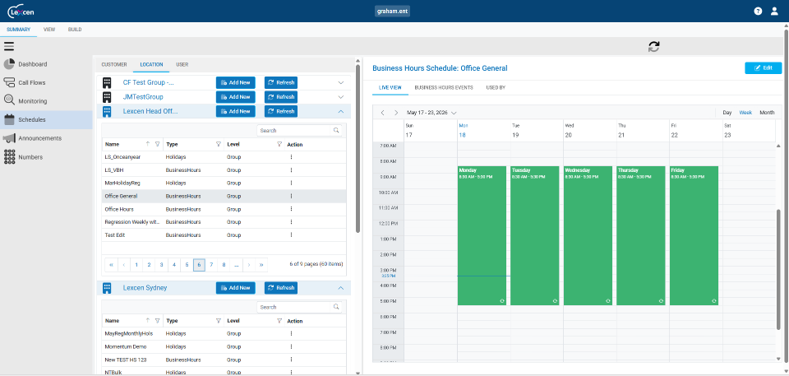Click the Search field in Lexcen Head Office
This screenshot has height=376, width=789.
point(299,130)
